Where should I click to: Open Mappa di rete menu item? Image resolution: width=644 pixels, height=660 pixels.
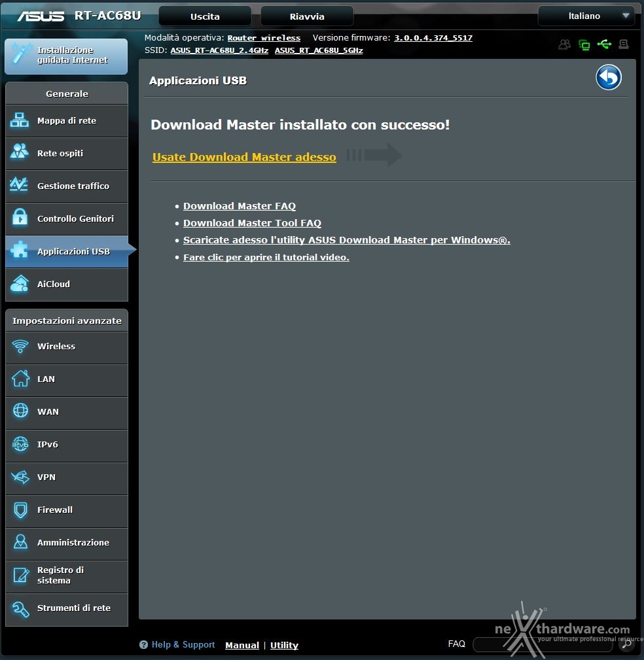click(x=67, y=121)
